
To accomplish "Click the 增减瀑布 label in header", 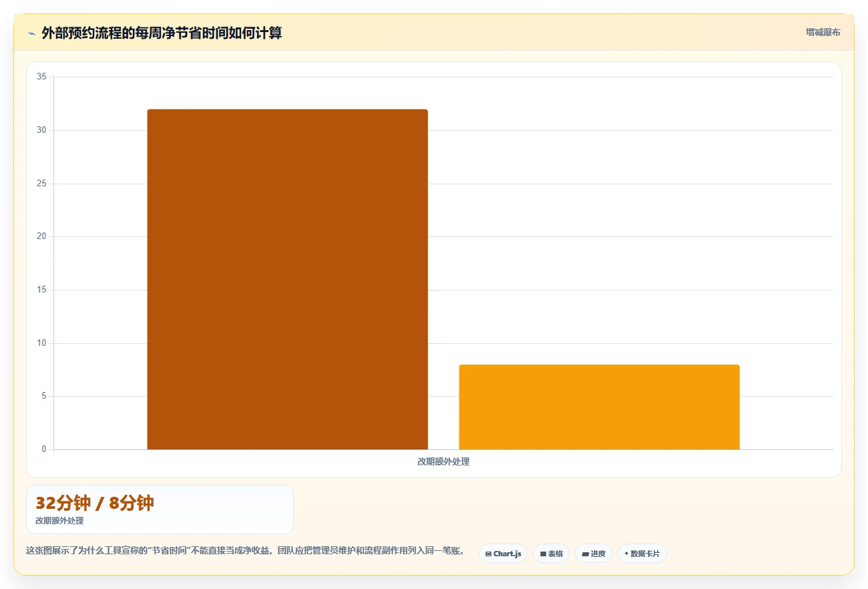I will 823,32.
